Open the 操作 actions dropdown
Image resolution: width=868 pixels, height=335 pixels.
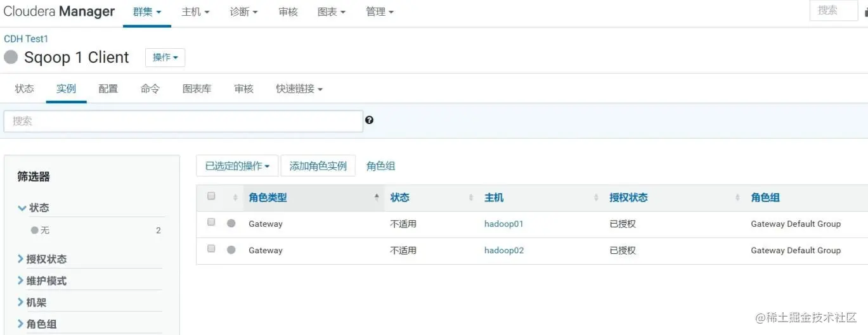pyautogui.click(x=165, y=58)
